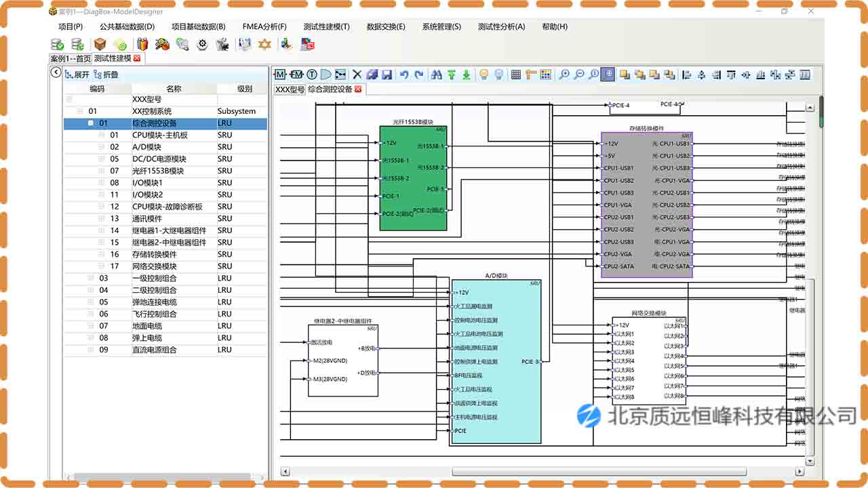Undo the last diagram action

pyautogui.click(x=404, y=75)
